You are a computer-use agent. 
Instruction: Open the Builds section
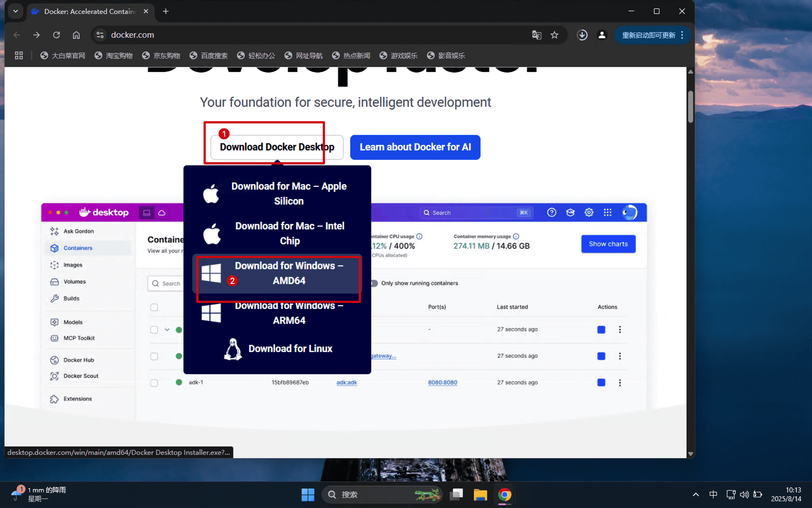click(72, 298)
